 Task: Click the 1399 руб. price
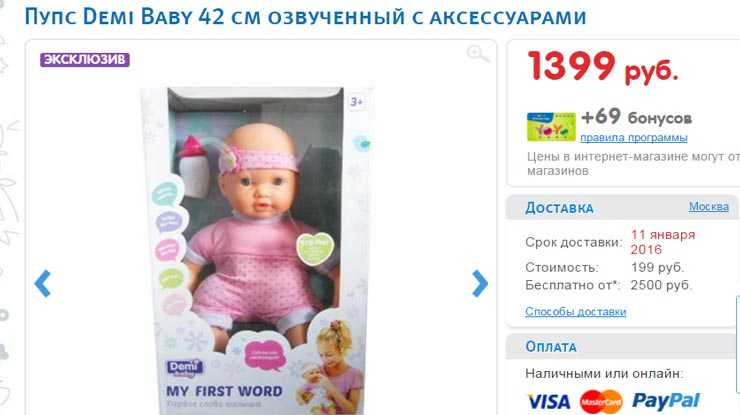click(603, 67)
